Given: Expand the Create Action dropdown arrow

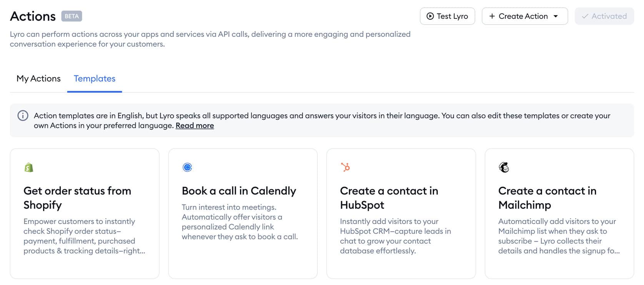Looking at the screenshot, I should (x=556, y=16).
